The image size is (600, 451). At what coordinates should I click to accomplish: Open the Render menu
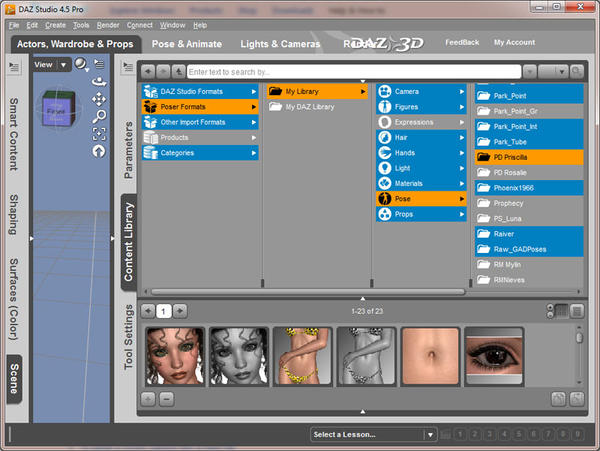coord(108,25)
